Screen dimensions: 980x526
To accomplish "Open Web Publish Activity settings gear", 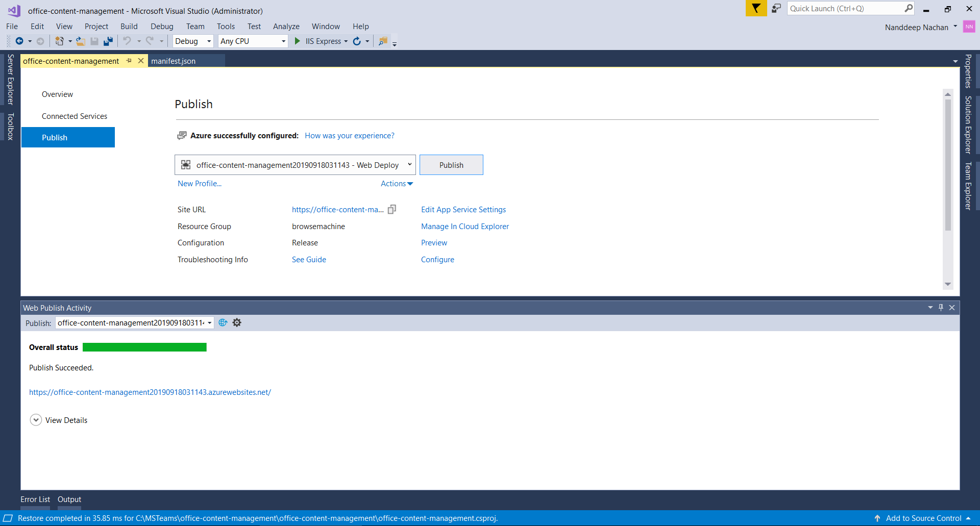I will 237,323.
